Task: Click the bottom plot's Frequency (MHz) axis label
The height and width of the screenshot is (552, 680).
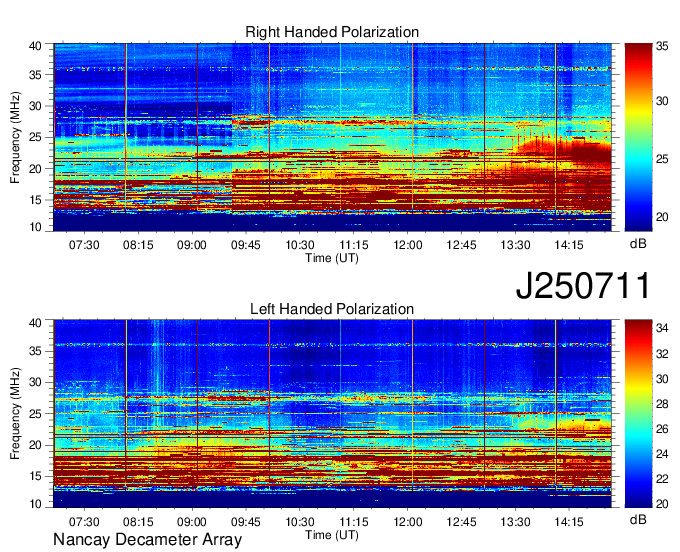Action: (x=15, y=414)
